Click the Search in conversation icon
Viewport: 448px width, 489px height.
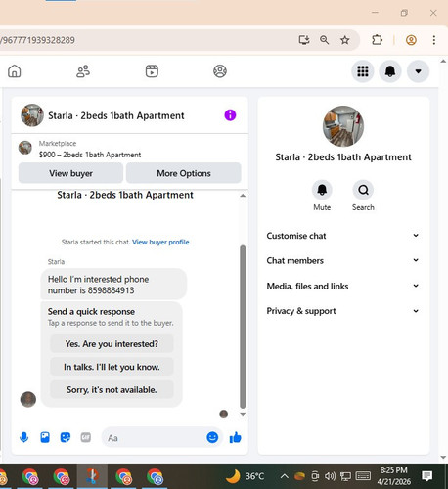363,190
